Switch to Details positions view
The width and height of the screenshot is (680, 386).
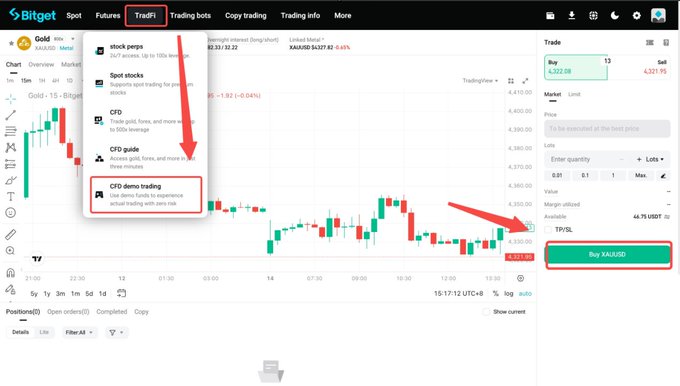20,332
